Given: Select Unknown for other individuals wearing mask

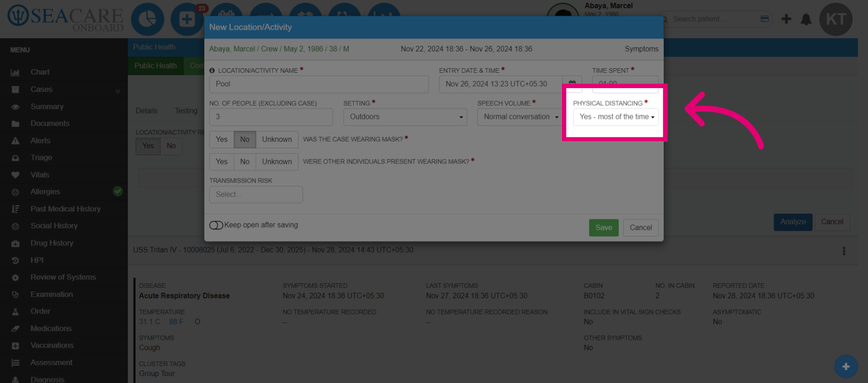Looking at the screenshot, I should [277, 162].
